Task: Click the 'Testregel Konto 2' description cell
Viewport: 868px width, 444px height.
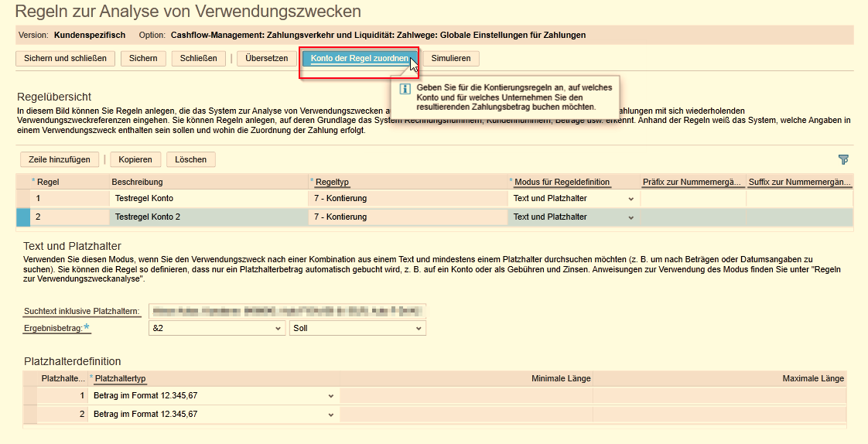Action: coord(208,217)
